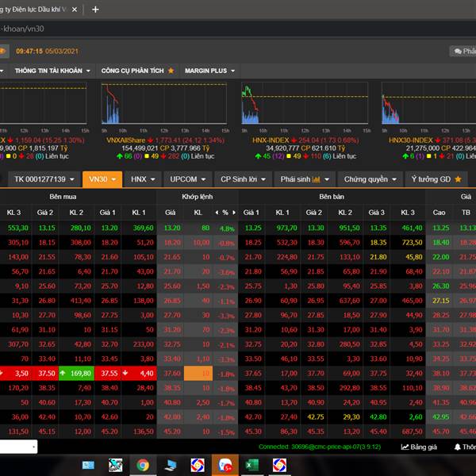Expand the HNX tab dropdown arrow
Viewport: 476px width, 476px height.
tap(153, 180)
